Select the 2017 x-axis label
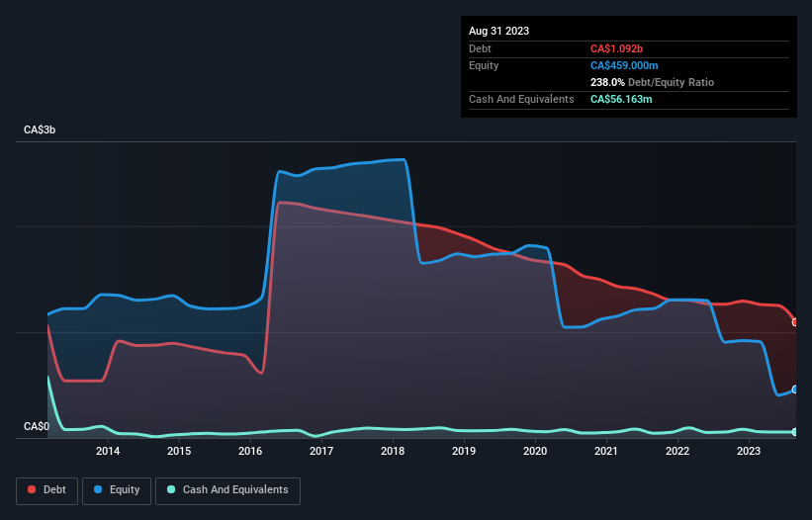Screen dimensions: 812x520 pyautogui.click(x=321, y=451)
